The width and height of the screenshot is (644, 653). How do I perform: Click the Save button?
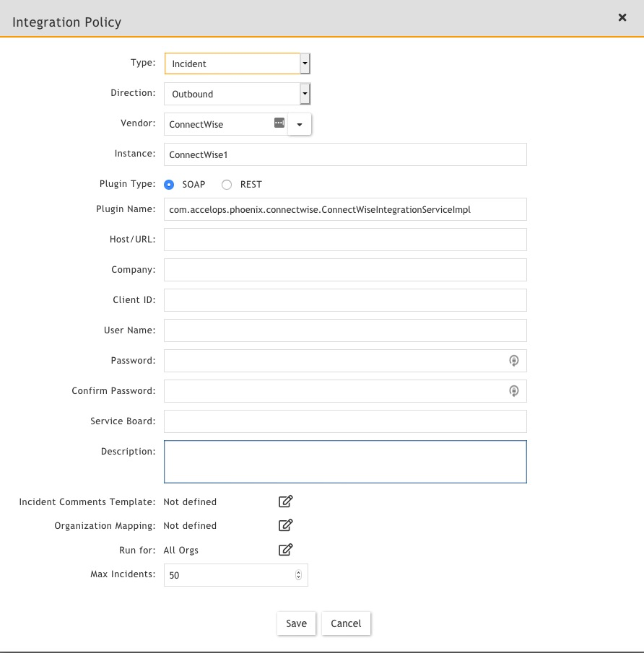[x=296, y=623]
